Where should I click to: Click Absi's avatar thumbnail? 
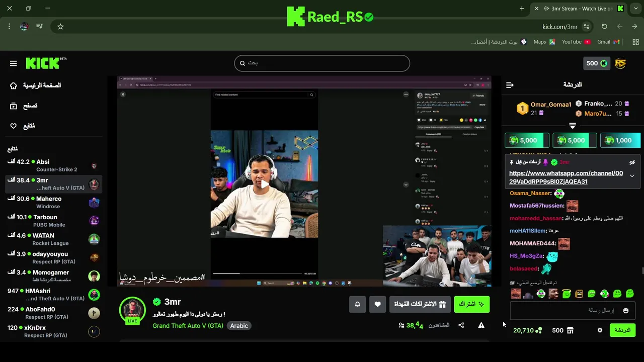point(94,166)
